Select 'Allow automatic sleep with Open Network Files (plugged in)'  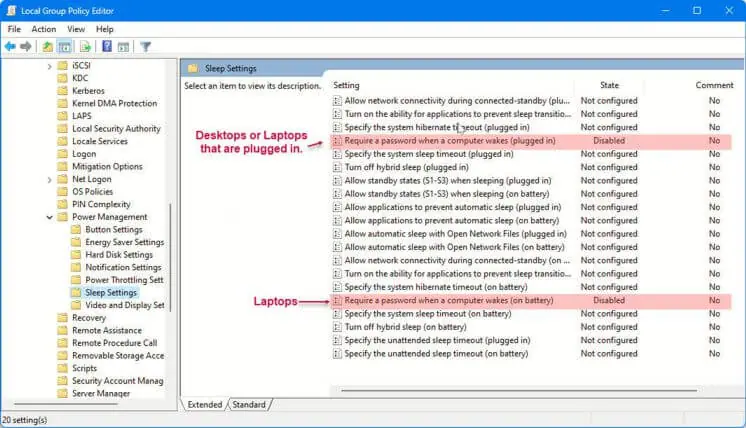pyautogui.click(x=455, y=234)
